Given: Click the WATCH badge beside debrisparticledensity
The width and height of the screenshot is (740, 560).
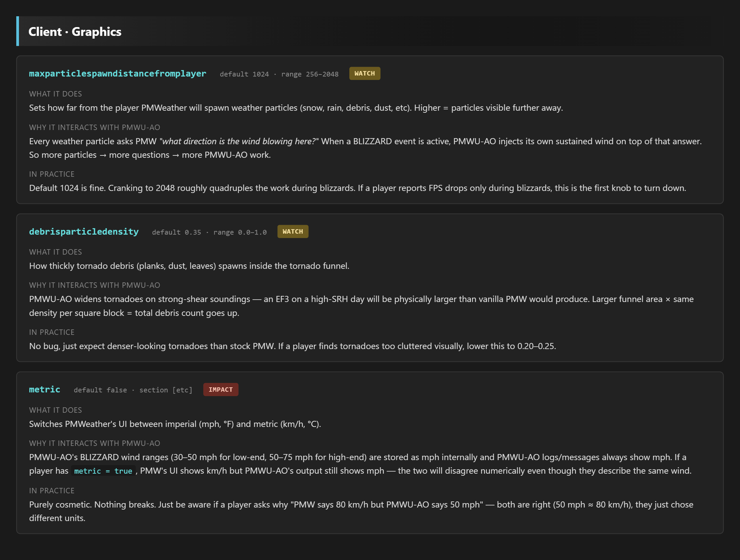Looking at the screenshot, I should pos(293,232).
